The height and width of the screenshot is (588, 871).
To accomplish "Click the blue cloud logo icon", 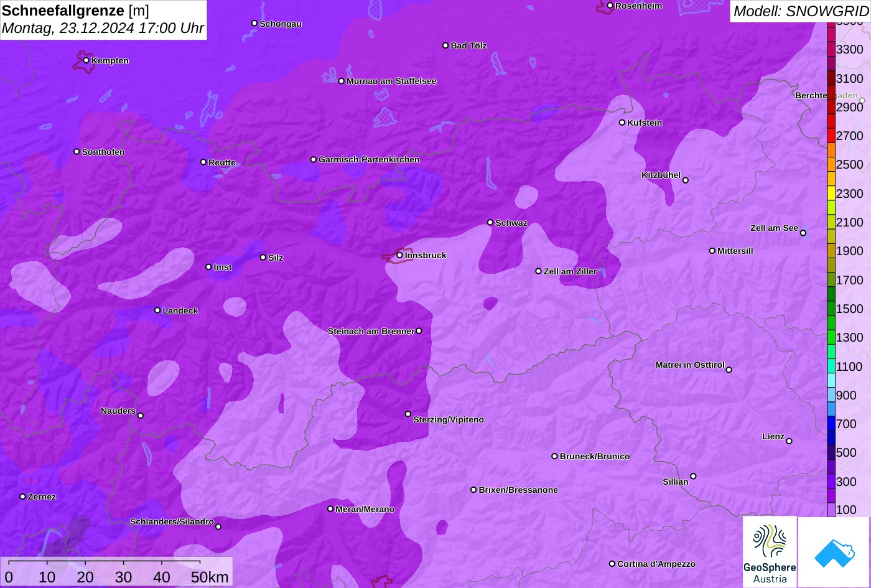I will point(834,552).
